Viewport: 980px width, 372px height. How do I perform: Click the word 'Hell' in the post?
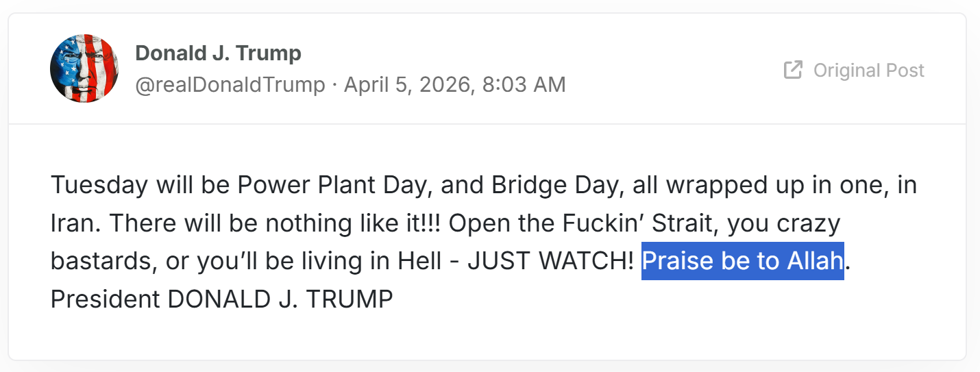coord(420,261)
